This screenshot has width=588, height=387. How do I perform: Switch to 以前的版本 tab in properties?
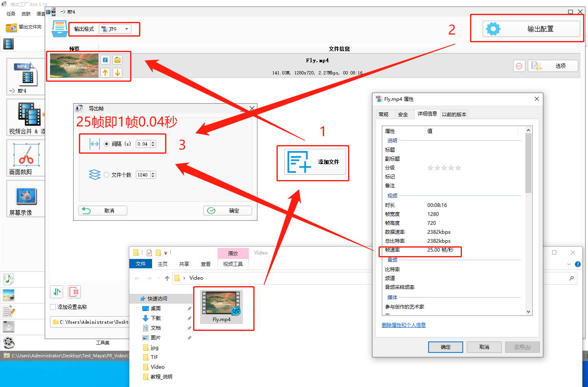click(x=454, y=115)
